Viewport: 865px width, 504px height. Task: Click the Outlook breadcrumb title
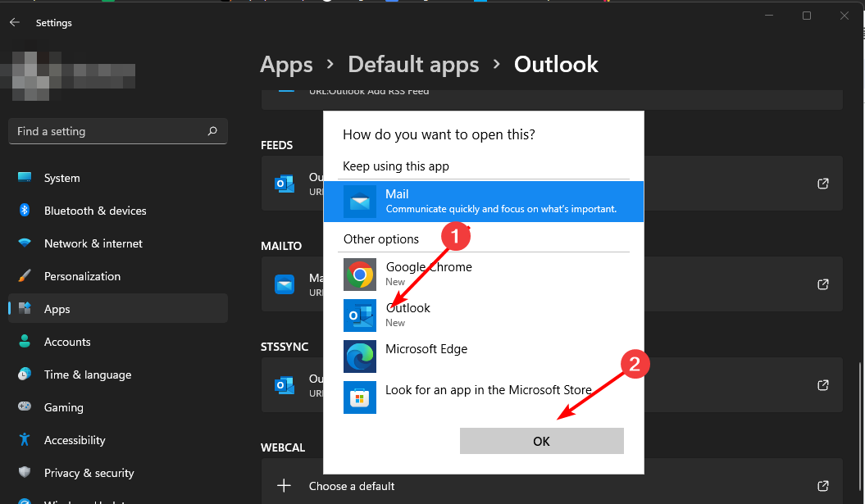click(x=556, y=65)
